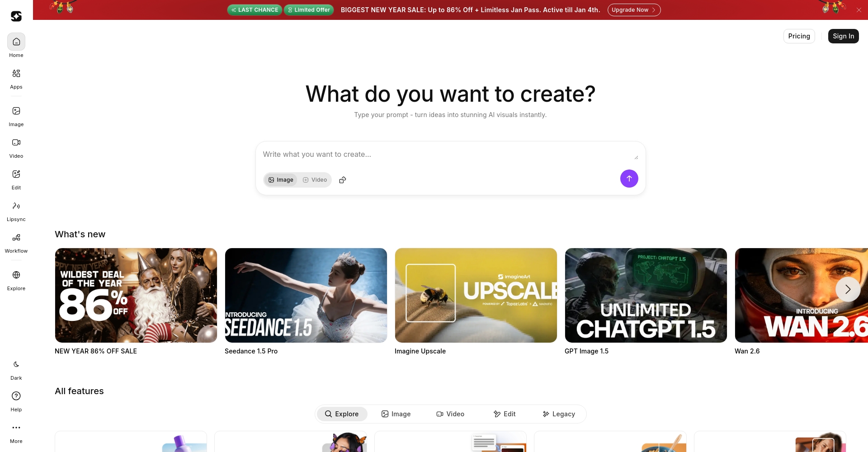
Task: Open the Image generator from the sidebar
Action: [16, 115]
